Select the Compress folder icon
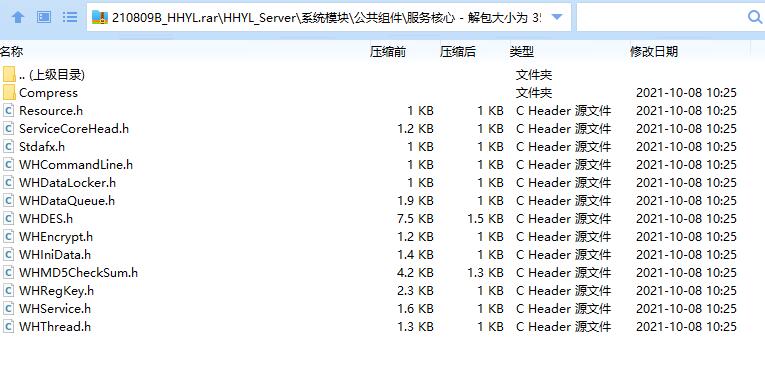The image size is (765, 382). tap(9, 93)
